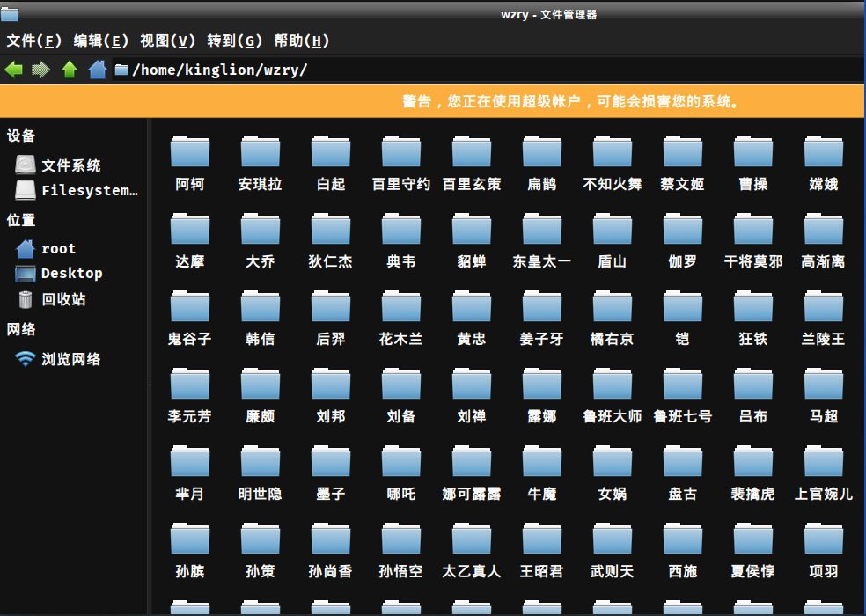Screen dimensions: 866x616
Task: Click the 娜可露露 folder name
Action: pos(472,494)
